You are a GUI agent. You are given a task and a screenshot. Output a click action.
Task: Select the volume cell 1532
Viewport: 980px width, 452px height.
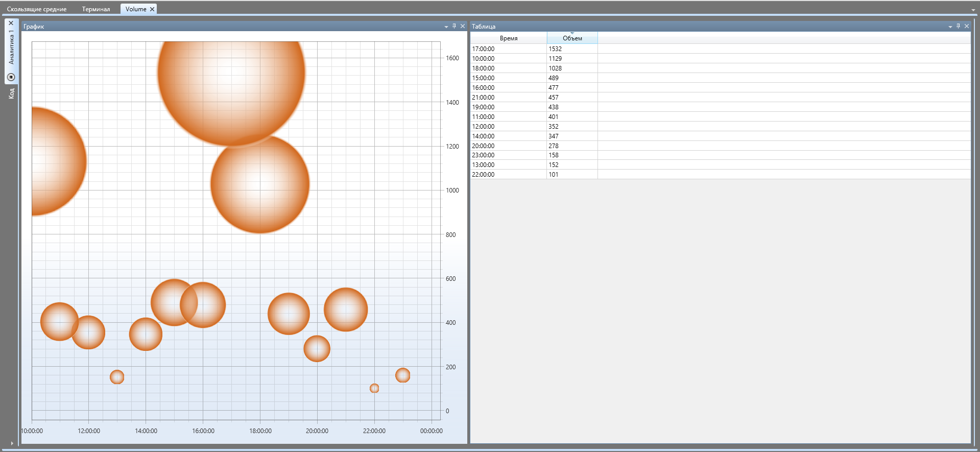point(572,49)
